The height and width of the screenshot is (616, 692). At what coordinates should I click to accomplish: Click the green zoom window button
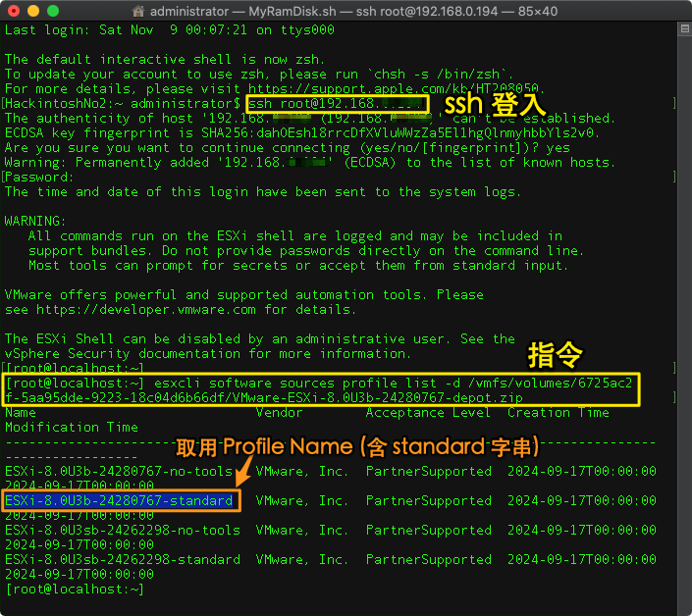tap(53, 11)
